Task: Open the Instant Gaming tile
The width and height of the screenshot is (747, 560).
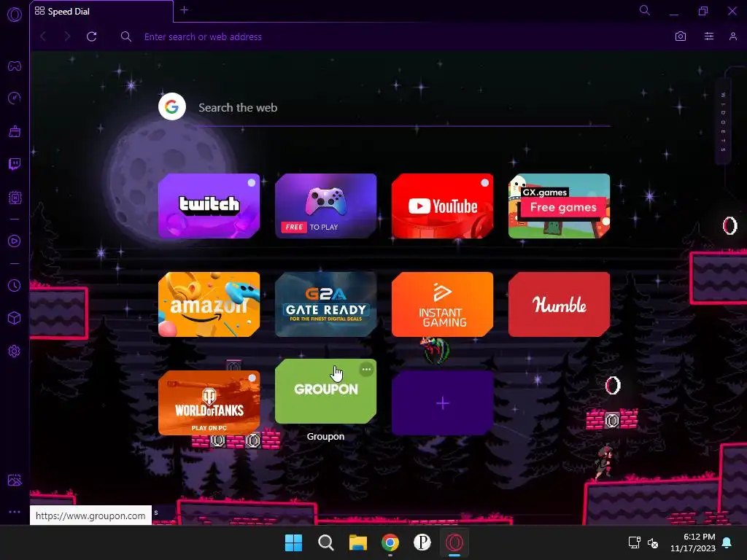Action: click(x=443, y=304)
